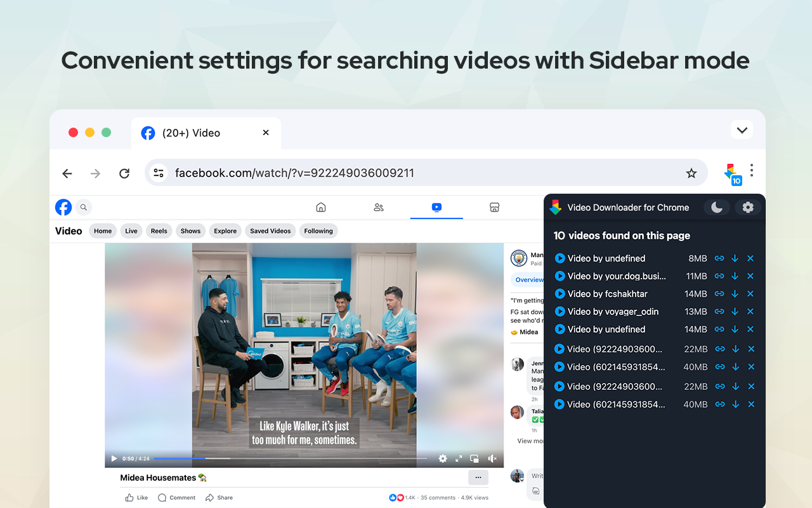Viewport: 812px width, 508px height.
Task: Switch to Explore videos
Action: pyautogui.click(x=225, y=231)
